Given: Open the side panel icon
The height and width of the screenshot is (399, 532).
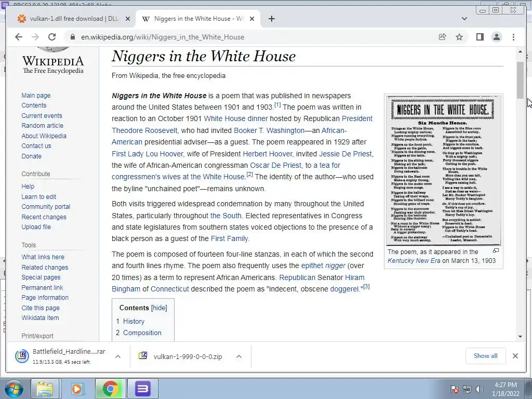Looking at the screenshot, I should [x=480, y=37].
